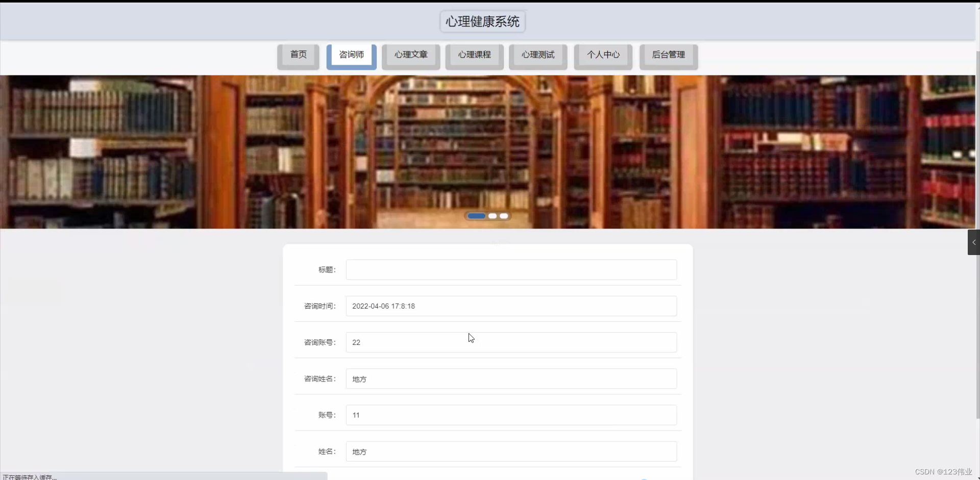This screenshot has height=480, width=980.
Task: Open the 个人中心 page
Action: coord(603,55)
